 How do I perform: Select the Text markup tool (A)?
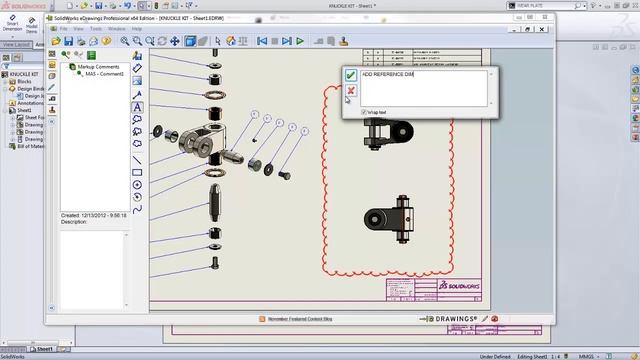coord(137,107)
